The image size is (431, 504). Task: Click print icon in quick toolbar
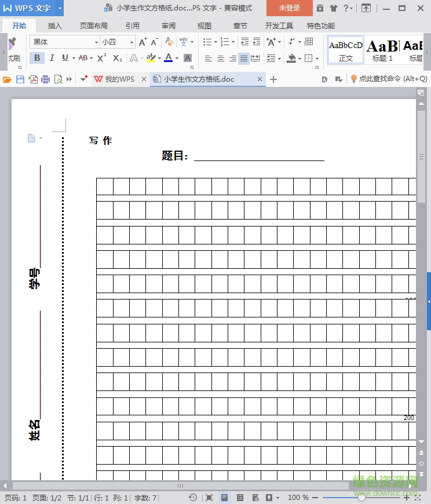pos(46,79)
